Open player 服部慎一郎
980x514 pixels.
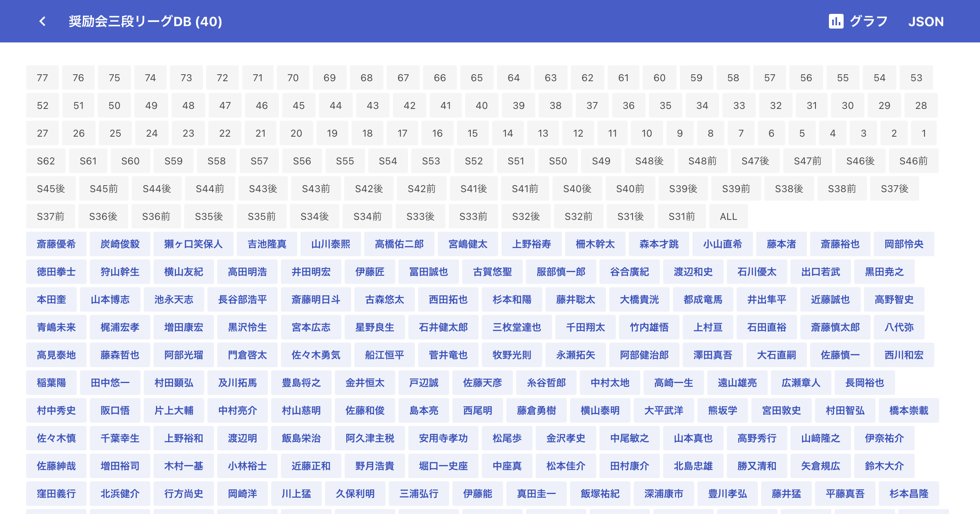click(561, 272)
